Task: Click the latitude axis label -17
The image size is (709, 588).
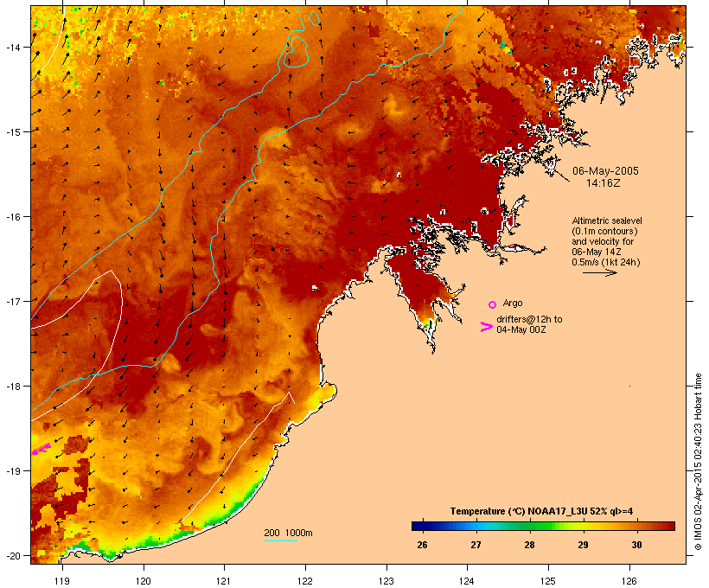Action: [x=12, y=301]
